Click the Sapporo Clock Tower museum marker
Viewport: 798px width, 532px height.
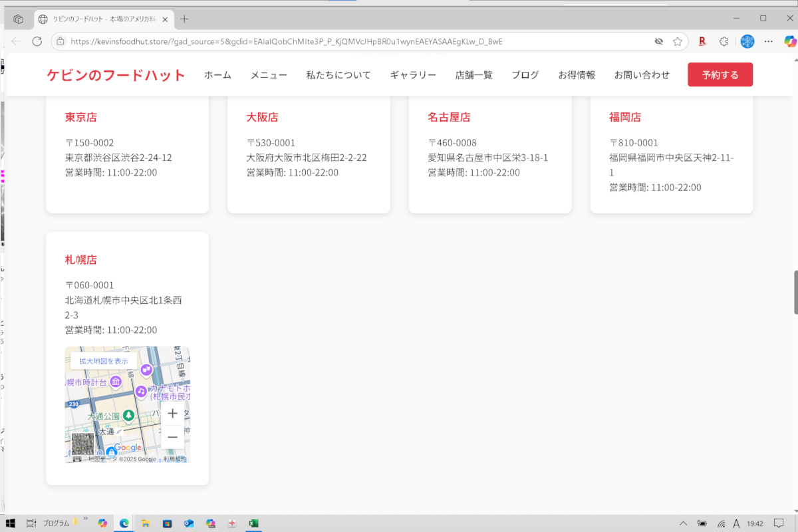(116, 382)
